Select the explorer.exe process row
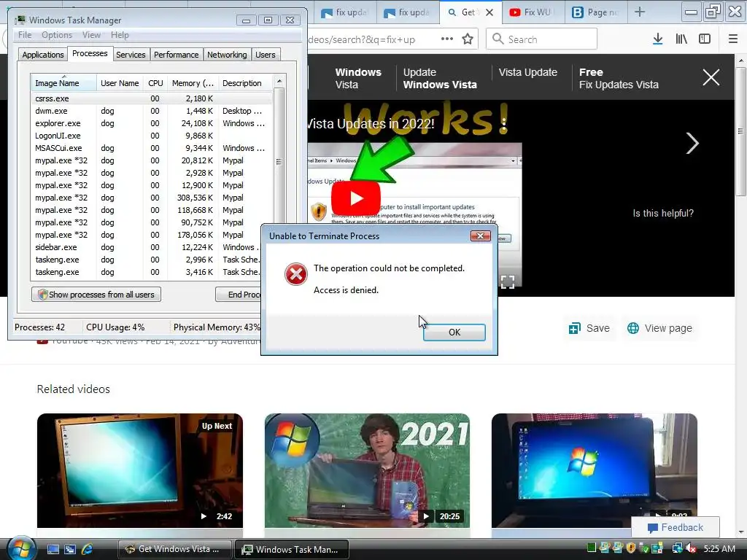 pos(152,123)
